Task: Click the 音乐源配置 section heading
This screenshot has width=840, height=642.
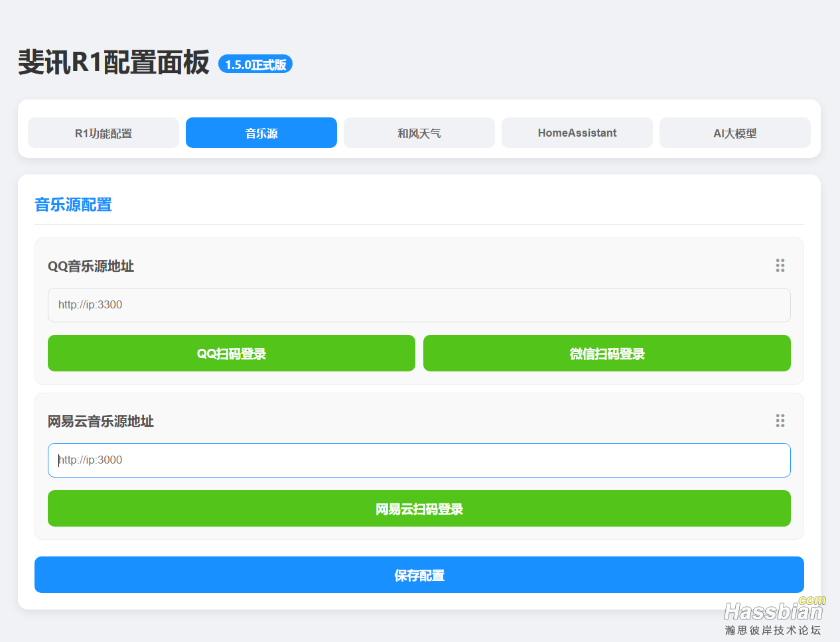Action: (x=73, y=205)
